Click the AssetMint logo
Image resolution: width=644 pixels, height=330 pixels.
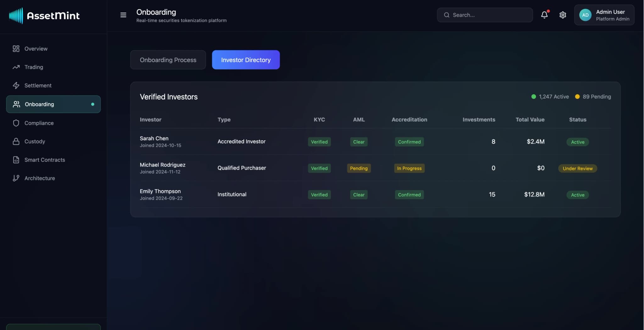point(44,15)
